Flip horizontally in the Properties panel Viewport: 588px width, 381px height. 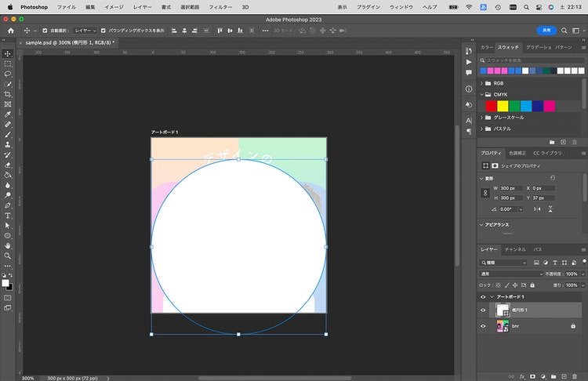click(537, 209)
